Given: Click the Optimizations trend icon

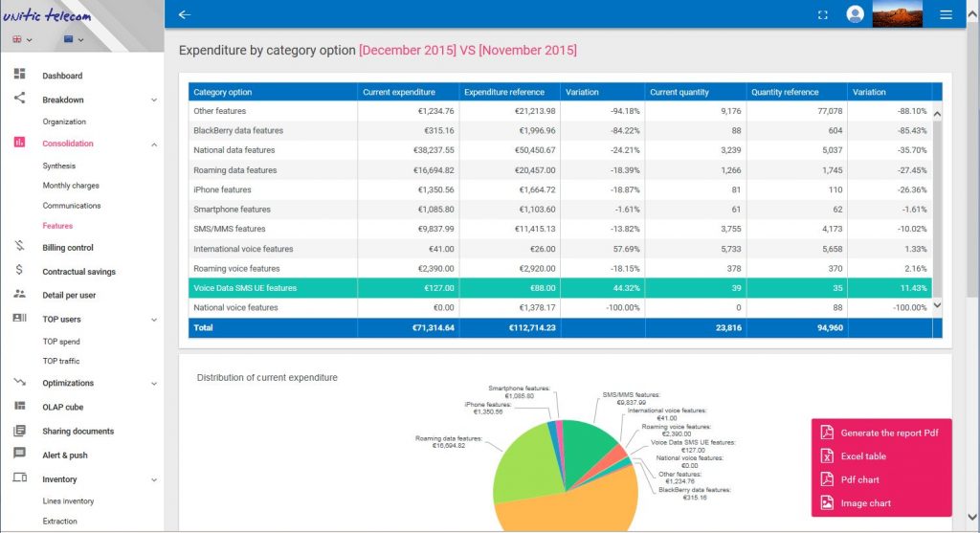Looking at the screenshot, I should point(20,381).
